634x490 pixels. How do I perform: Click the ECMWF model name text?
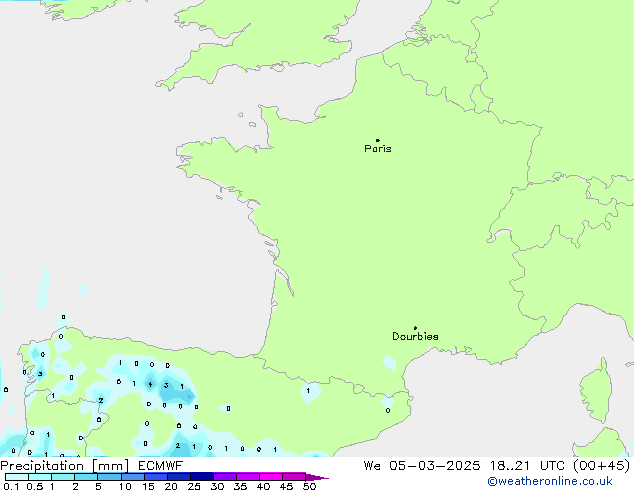(161, 466)
